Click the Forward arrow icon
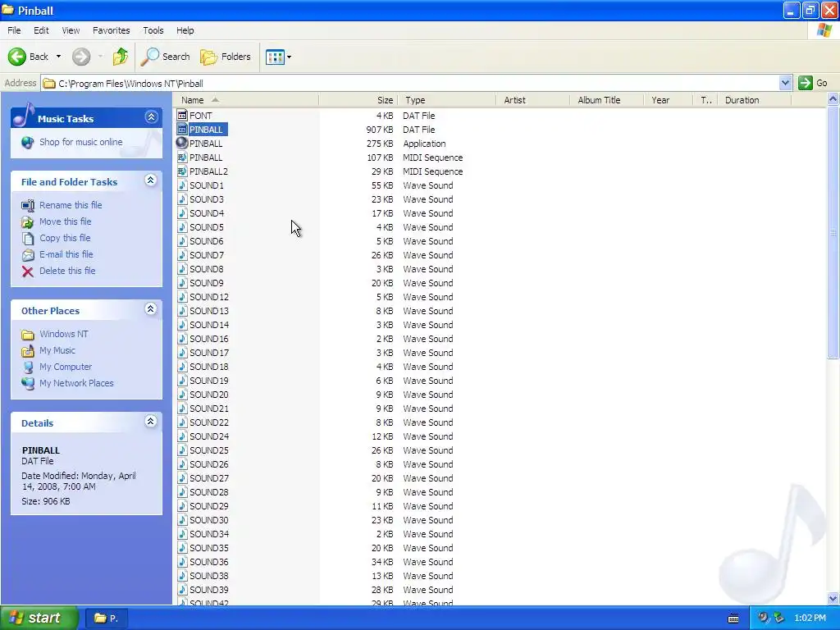 click(81, 57)
